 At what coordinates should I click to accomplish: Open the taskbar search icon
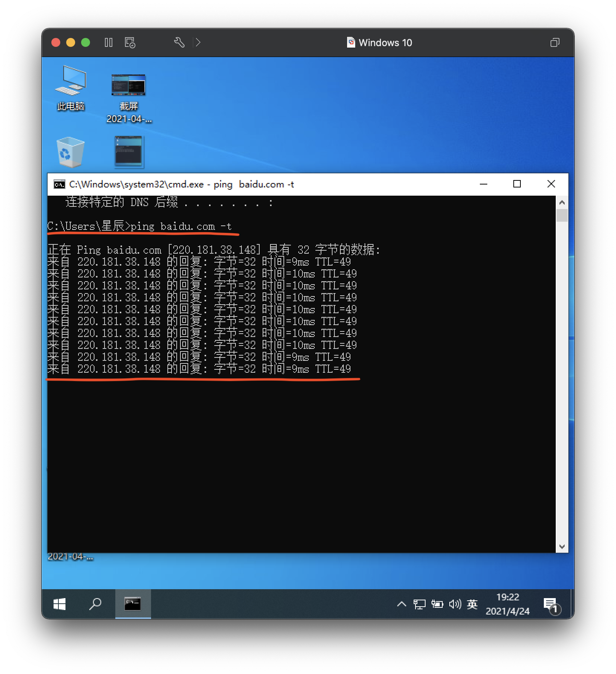pyautogui.click(x=96, y=604)
